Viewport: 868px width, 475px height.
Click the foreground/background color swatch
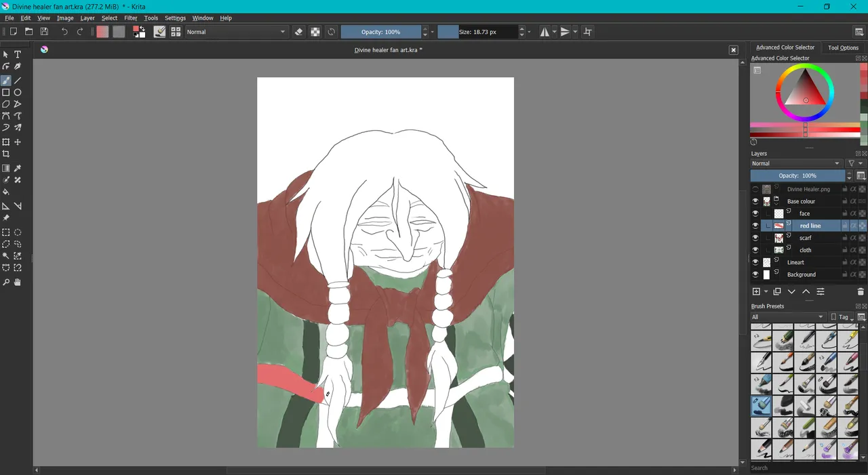tap(138, 32)
